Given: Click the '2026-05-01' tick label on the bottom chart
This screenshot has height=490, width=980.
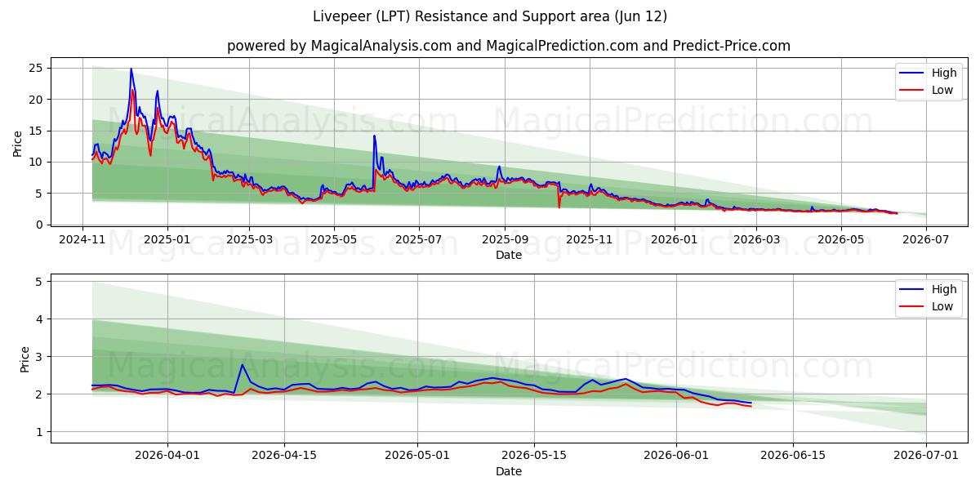Looking at the screenshot, I should click(x=417, y=456).
